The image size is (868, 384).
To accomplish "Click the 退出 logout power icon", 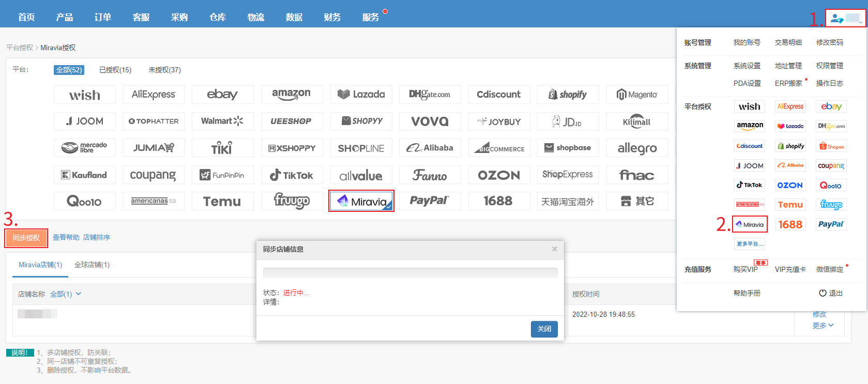I will (823, 293).
